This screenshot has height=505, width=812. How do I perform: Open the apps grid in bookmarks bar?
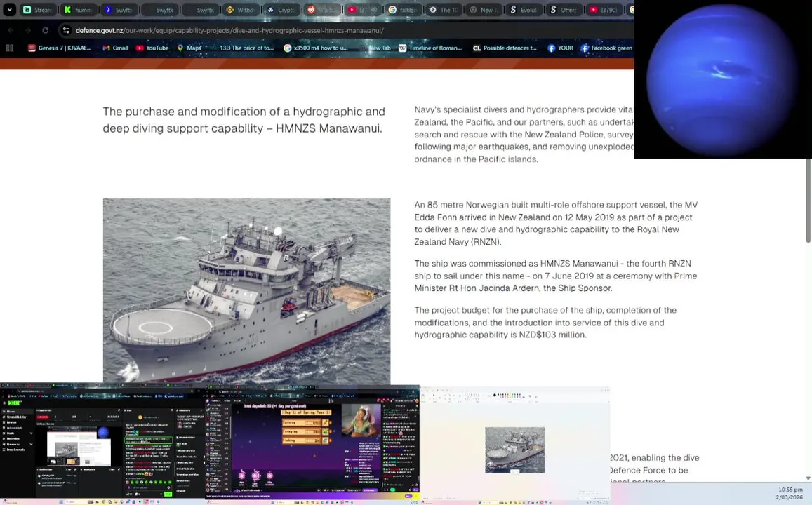click(9, 48)
